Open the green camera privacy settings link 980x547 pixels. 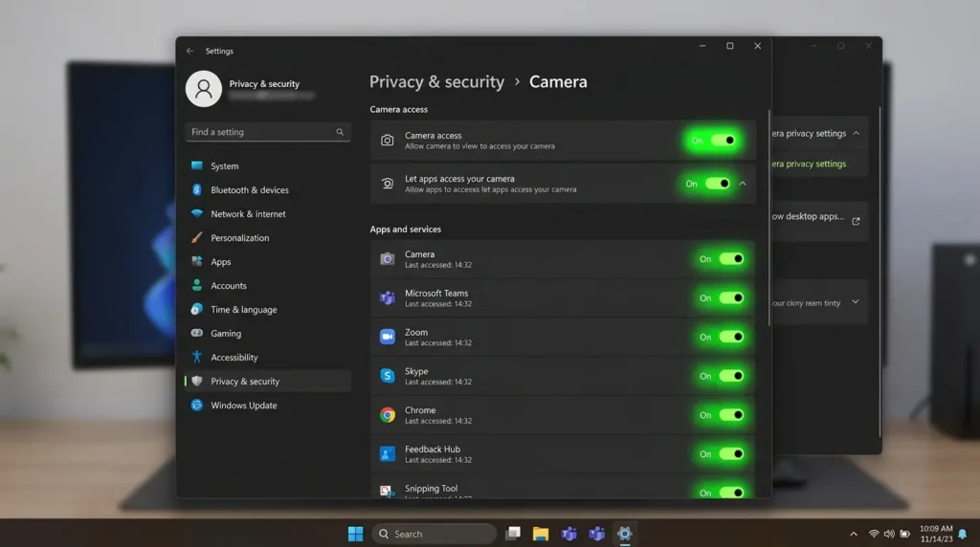click(809, 164)
